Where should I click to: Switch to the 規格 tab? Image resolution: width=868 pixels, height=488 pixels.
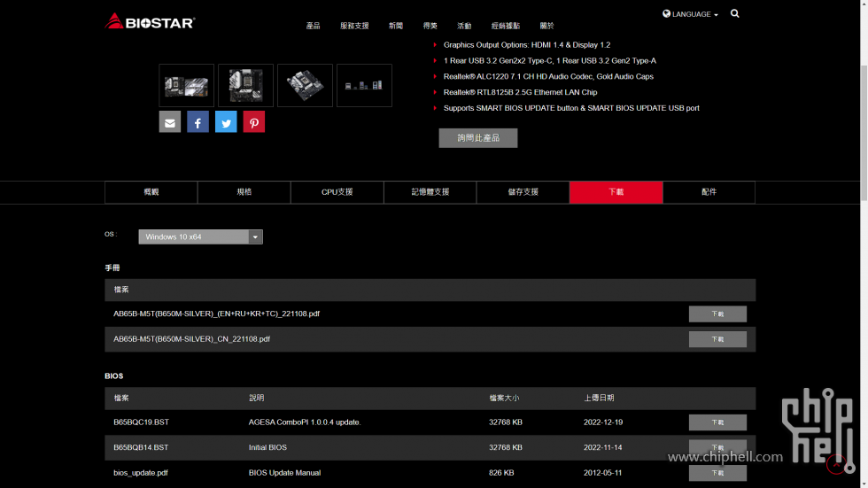click(x=244, y=192)
